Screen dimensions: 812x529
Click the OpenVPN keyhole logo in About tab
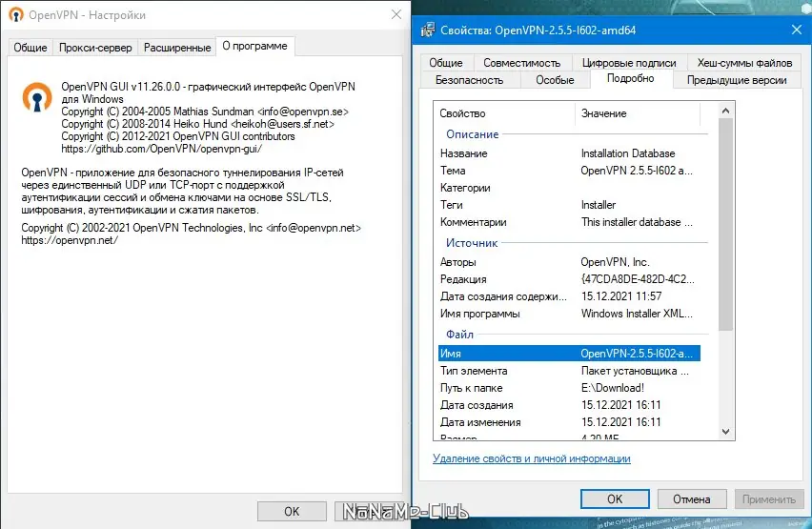coord(37,97)
